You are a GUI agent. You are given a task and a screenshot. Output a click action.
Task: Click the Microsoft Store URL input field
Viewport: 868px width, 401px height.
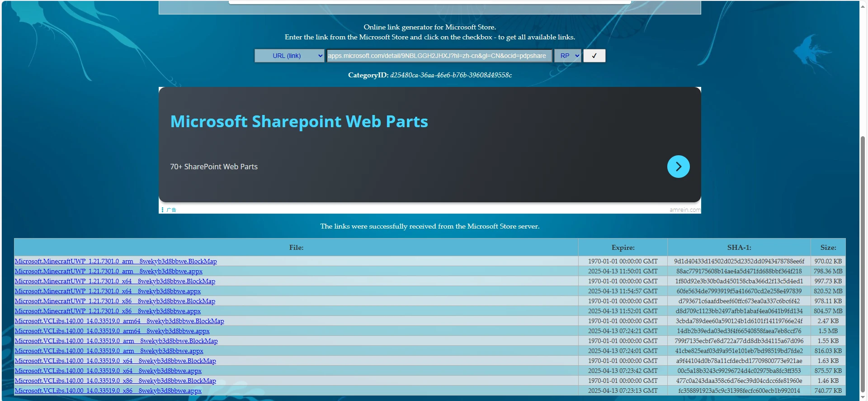439,56
